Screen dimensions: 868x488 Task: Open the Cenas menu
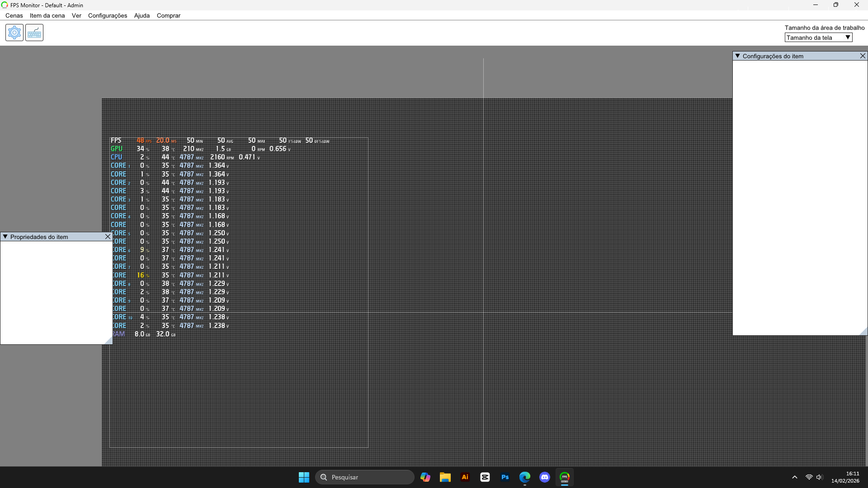(14, 15)
